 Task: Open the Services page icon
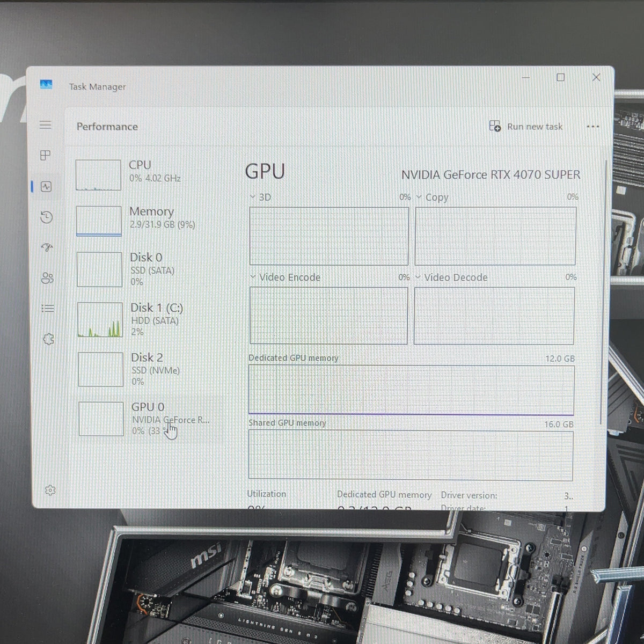(48, 339)
